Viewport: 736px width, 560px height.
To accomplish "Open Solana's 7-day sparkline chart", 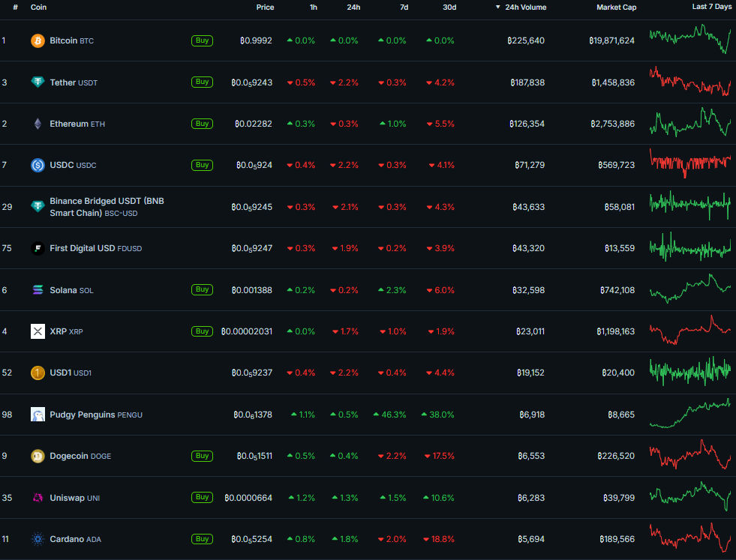I will [690, 289].
